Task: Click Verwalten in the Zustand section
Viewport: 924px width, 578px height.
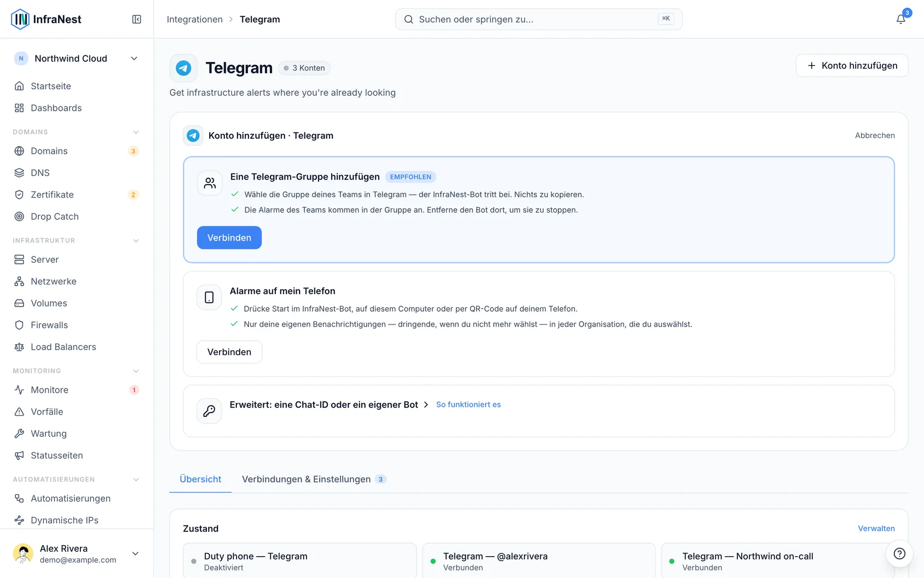Action: 876,528
